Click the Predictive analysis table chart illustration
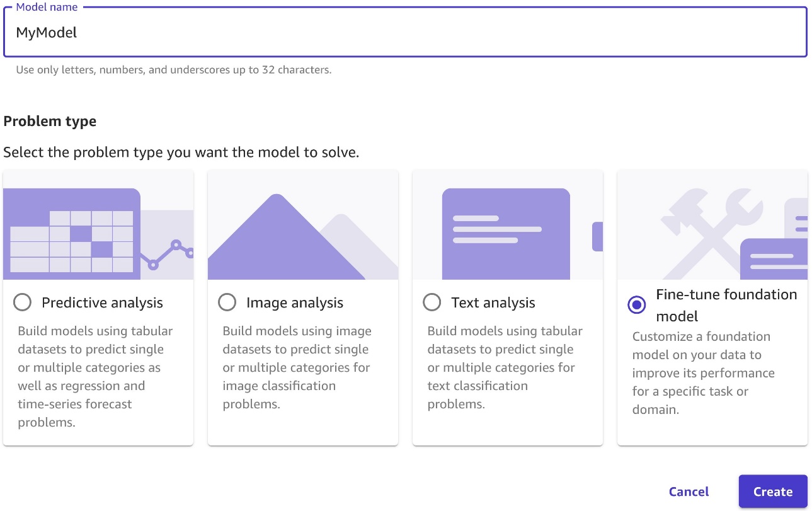812x511 pixels. pos(98,225)
